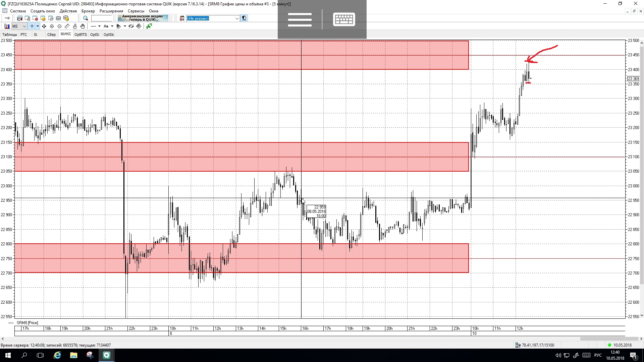Image resolution: width=644 pixels, height=362 pixels.
Task: Click the Американские акции banner
Action: tap(142, 18)
